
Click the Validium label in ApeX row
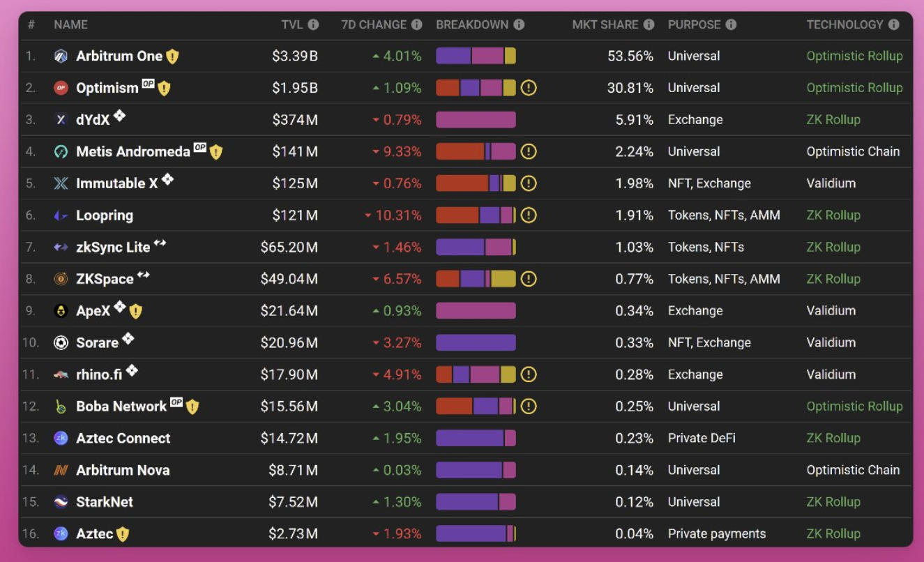831,311
